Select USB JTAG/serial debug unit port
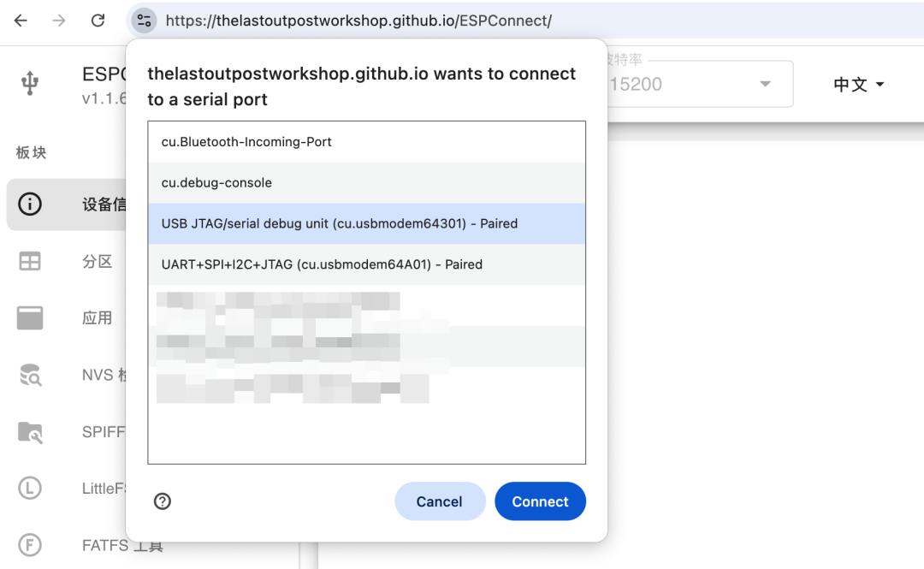924x569 pixels. [366, 223]
